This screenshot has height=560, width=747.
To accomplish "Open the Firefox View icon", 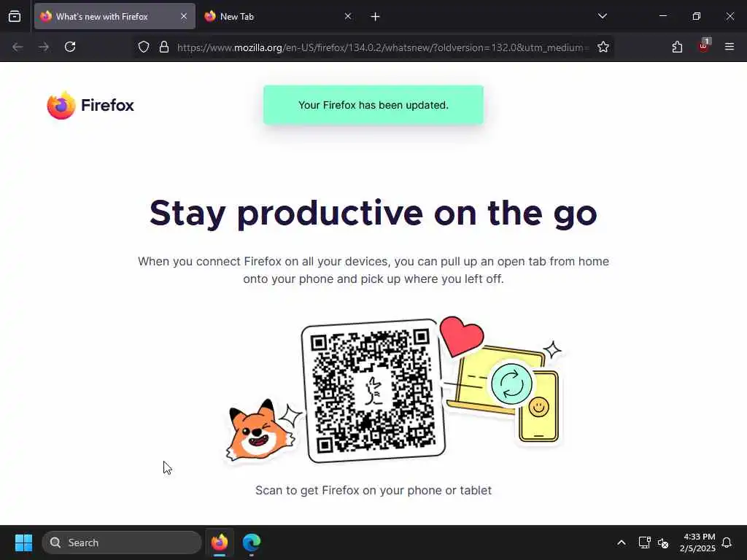I will pyautogui.click(x=15, y=16).
